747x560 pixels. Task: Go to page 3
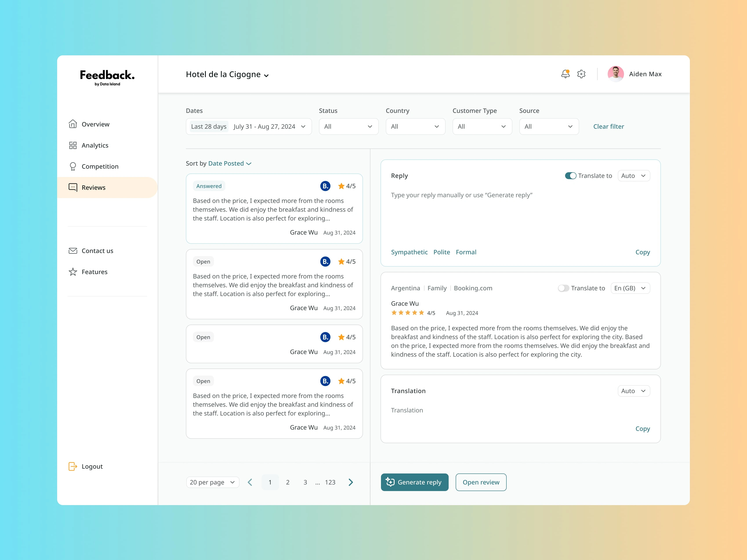point(305,482)
